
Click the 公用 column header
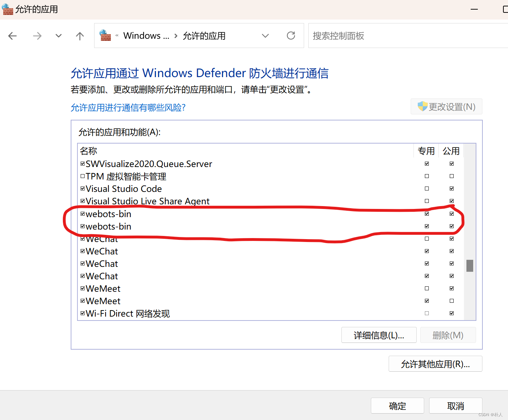(x=451, y=151)
